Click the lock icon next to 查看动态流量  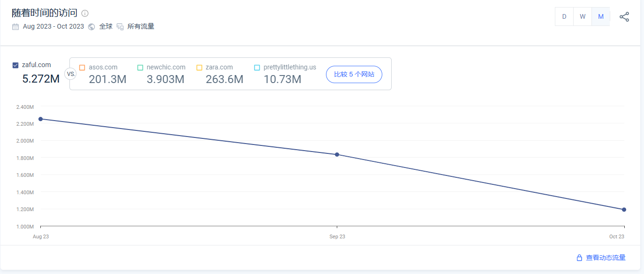(x=579, y=258)
